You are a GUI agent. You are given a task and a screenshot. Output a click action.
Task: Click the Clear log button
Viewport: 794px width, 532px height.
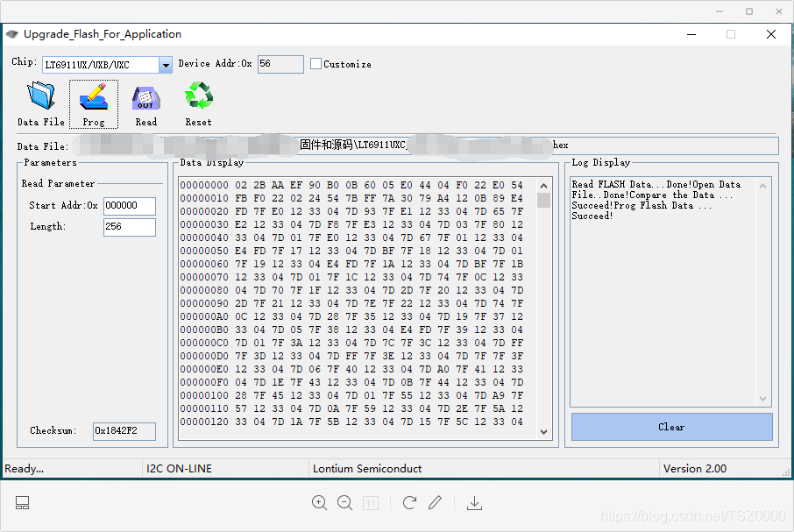(x=672, y=427)
